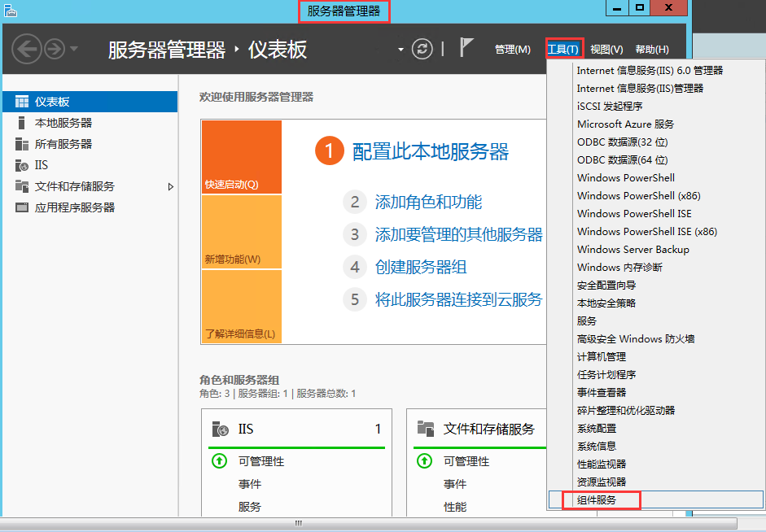The height and width of the screenshot is (532, 766).
Task: Click 性能 in 文件和存储服务 tile
Action: [455, 507]
